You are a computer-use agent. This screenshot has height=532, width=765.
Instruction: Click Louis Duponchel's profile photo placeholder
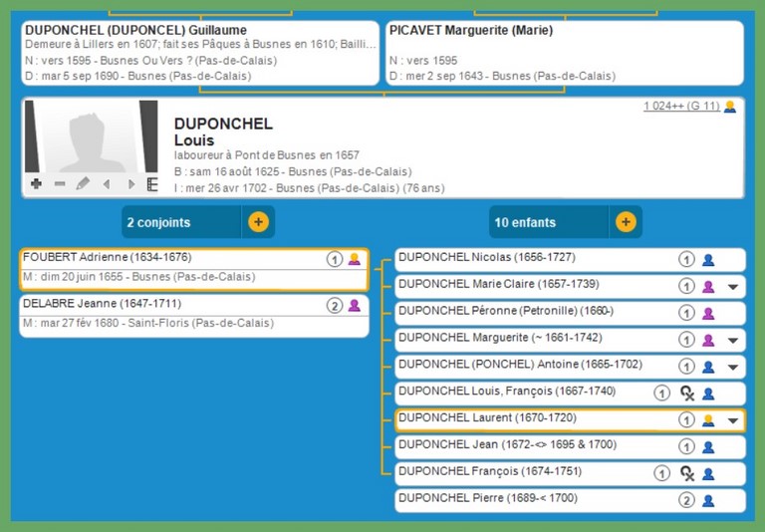[91, 136]
